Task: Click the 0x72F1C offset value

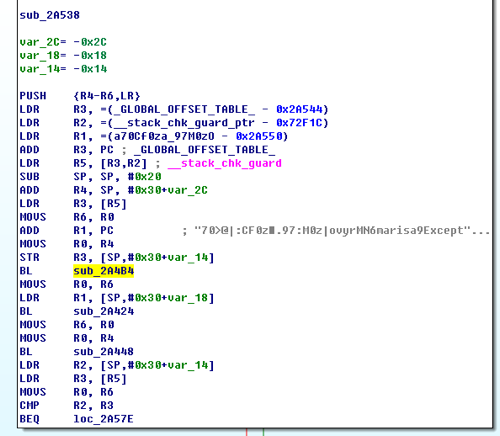Action: tap(299, 123)
